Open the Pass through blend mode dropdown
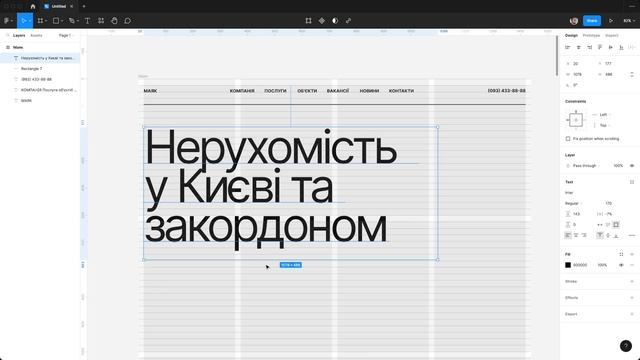This screenshot has width=640, height=360. pyautogui.click(x=587, y=166)
